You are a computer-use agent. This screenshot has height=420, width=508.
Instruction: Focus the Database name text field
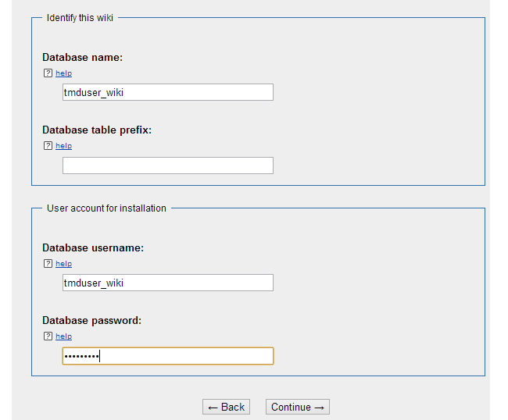168,93
